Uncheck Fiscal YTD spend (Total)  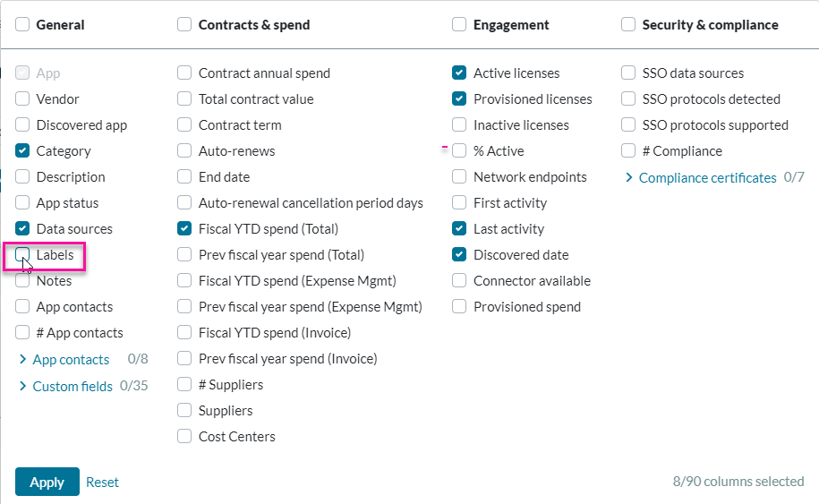tap(184, 229)
